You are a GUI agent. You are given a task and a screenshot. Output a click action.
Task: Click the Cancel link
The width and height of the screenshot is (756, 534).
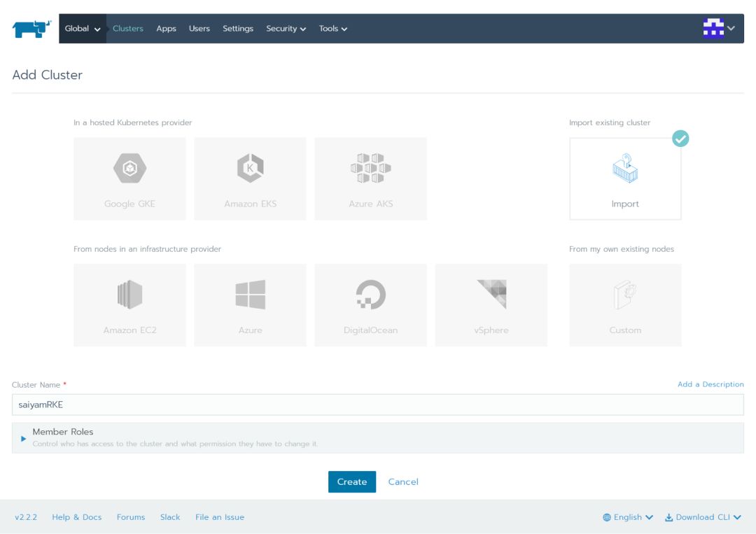point(403,482)
